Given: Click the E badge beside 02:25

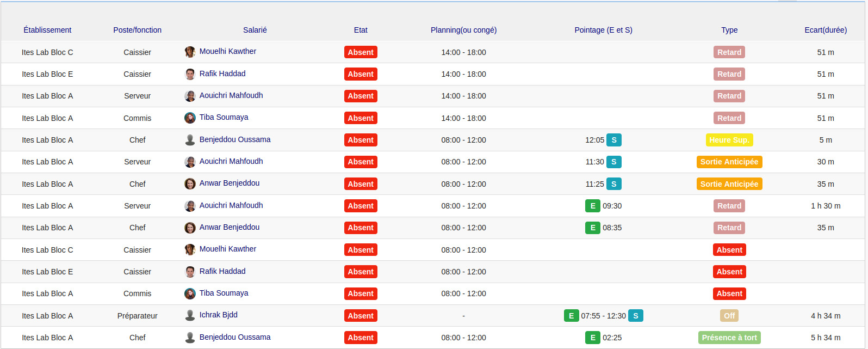Looking at the screenshot, I should [592, 338].
